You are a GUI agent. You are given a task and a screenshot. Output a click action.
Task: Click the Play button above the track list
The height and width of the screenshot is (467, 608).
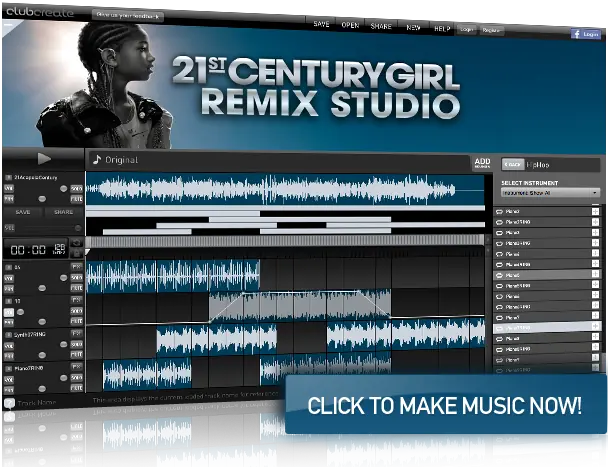click(x=44, y=159)
